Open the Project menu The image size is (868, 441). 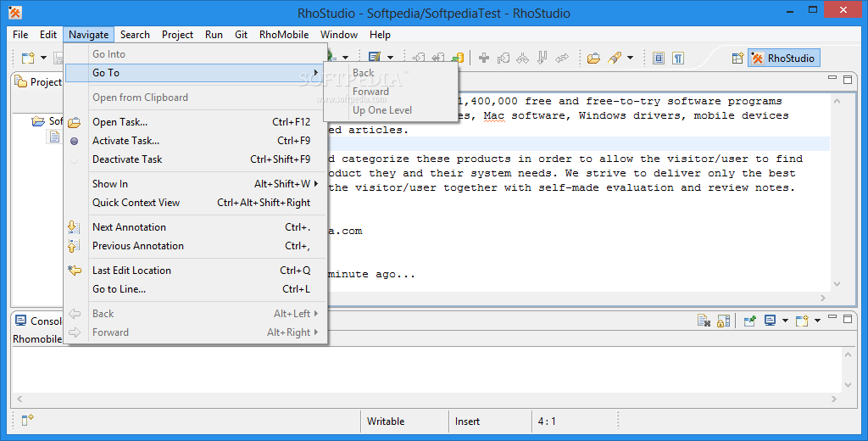[x=178, y=35]
